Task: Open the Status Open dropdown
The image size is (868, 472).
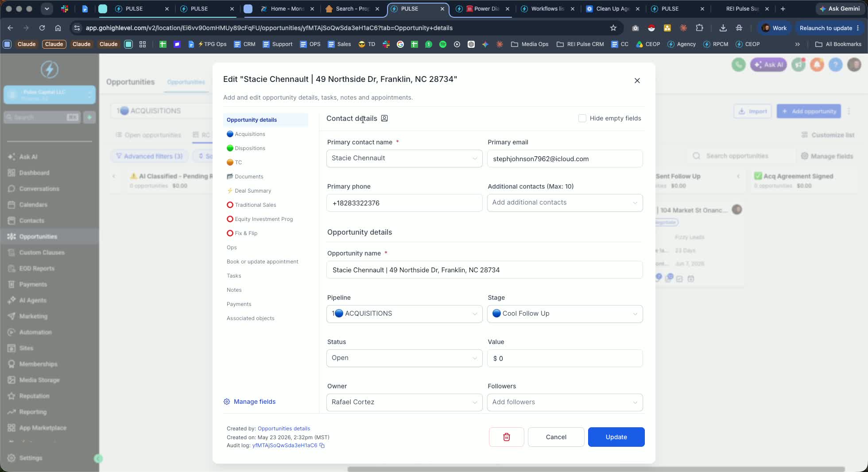Action: [404, 358]
